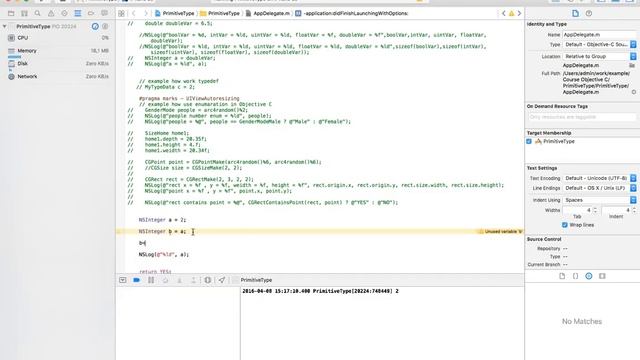Open the Symbol navigator icon
640x360 pixels.
click(x=24, y=13)
